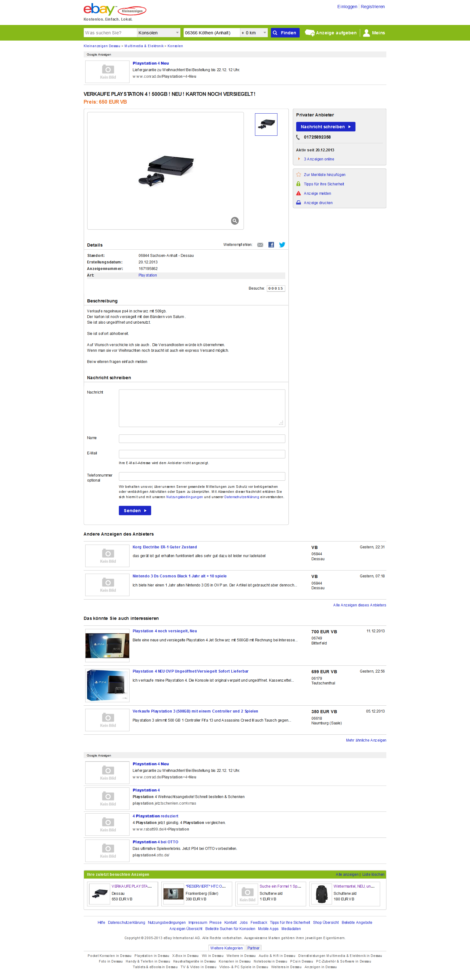The width and height of the screenshot is (470, 980).
Task: Share the listing on Facebook
Action: click(271, 245)
